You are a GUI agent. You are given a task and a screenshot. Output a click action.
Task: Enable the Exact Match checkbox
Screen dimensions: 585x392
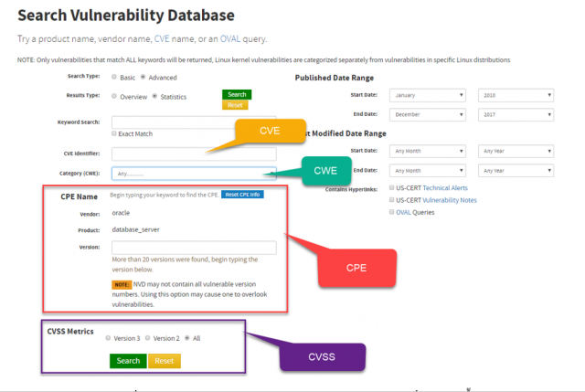pyautogui.click(x=114, y=133)
